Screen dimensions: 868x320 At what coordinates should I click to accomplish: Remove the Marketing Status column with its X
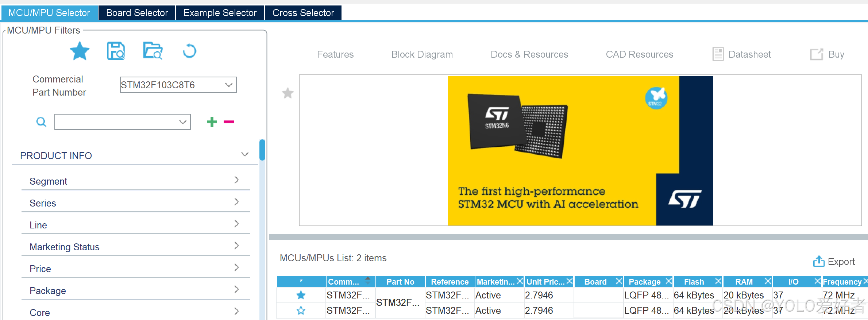point(520,281)
